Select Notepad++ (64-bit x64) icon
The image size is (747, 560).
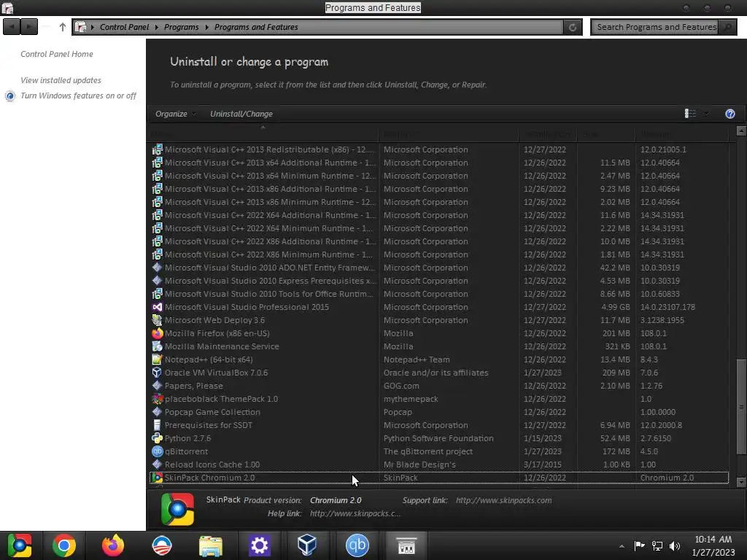pos(158,359)
